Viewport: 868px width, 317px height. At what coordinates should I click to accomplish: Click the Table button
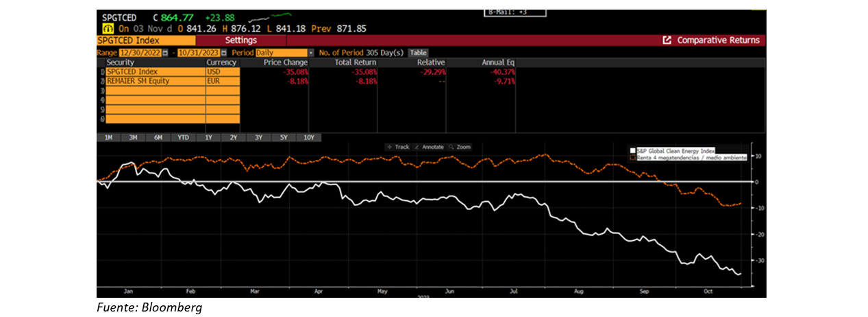417,53
